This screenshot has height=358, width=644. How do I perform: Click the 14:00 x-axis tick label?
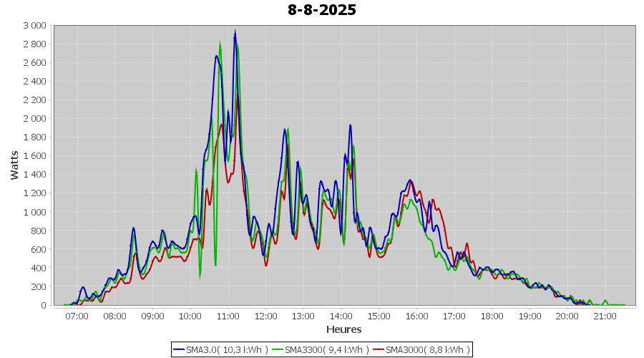(341, 316)
